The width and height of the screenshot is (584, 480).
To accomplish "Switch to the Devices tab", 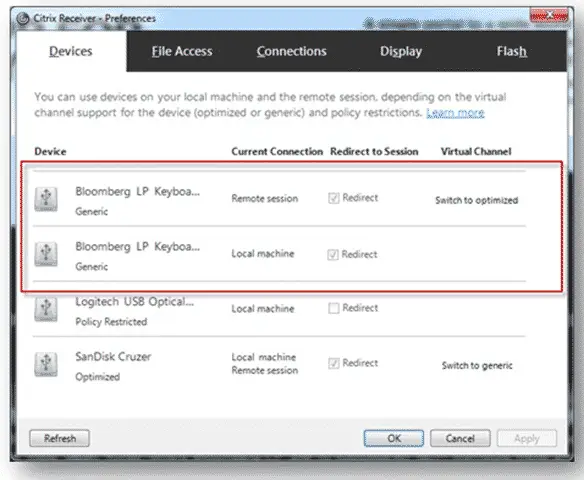I will [x=71, y=51].
